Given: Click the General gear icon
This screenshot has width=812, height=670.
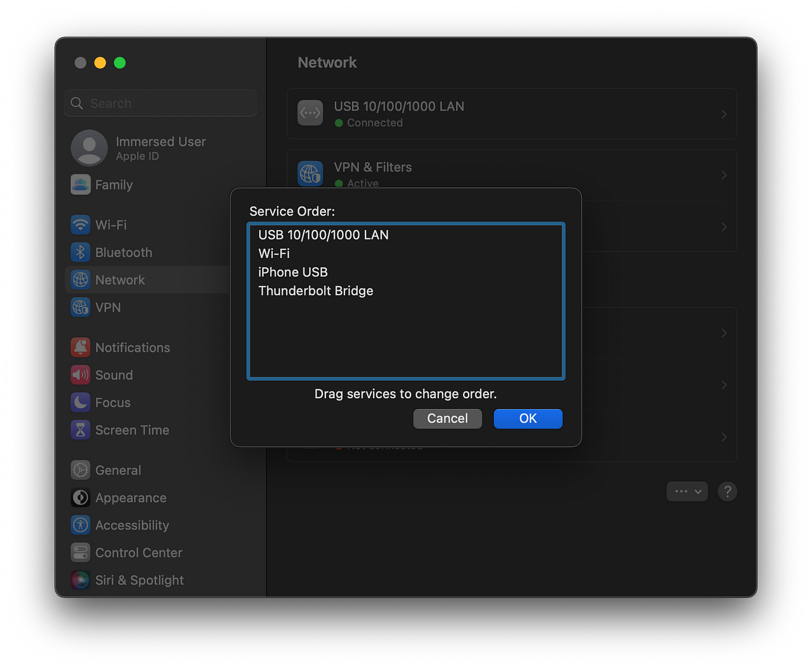Looking at the screenshot, I should [81, 470].
